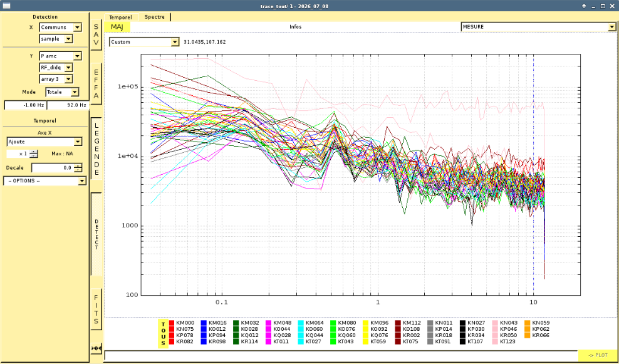The height and width of the screenshot is (364, 619).
Task: Switch to the Temporel tab
Action: pos(121,18)
